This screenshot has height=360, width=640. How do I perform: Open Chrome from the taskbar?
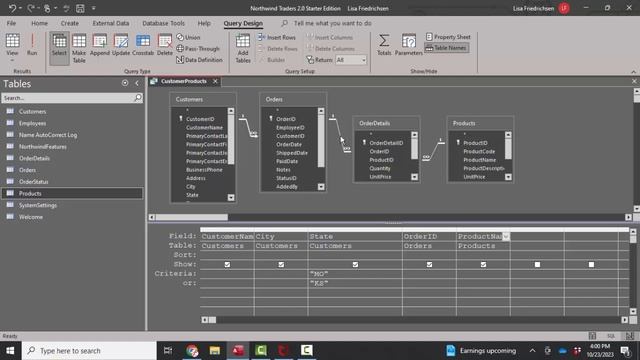tap(192, 351)
